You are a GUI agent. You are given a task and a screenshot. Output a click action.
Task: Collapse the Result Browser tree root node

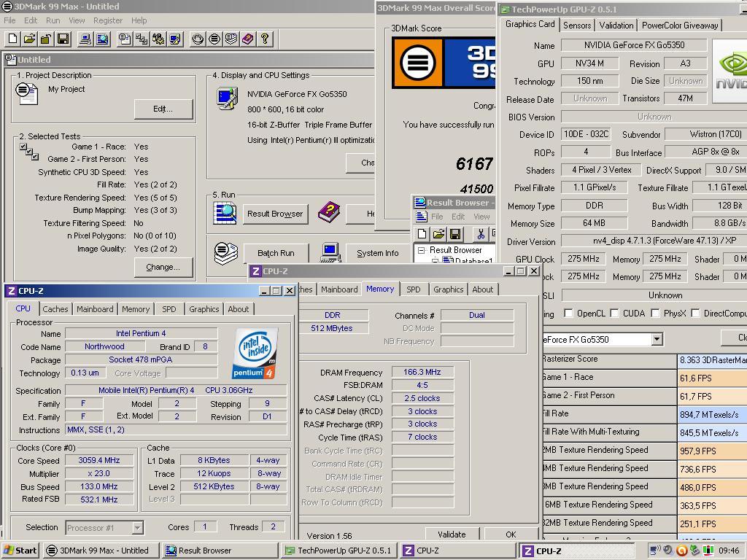421,250
